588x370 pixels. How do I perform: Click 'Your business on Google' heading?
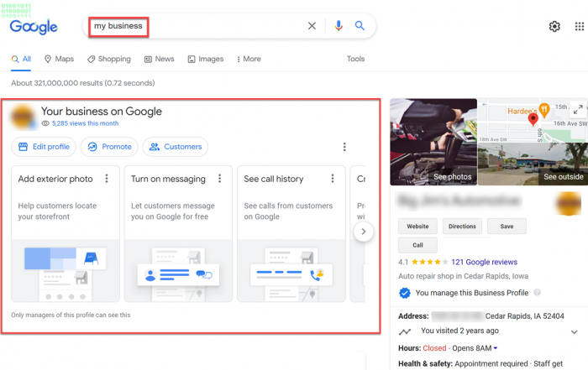tap(102, 112)
